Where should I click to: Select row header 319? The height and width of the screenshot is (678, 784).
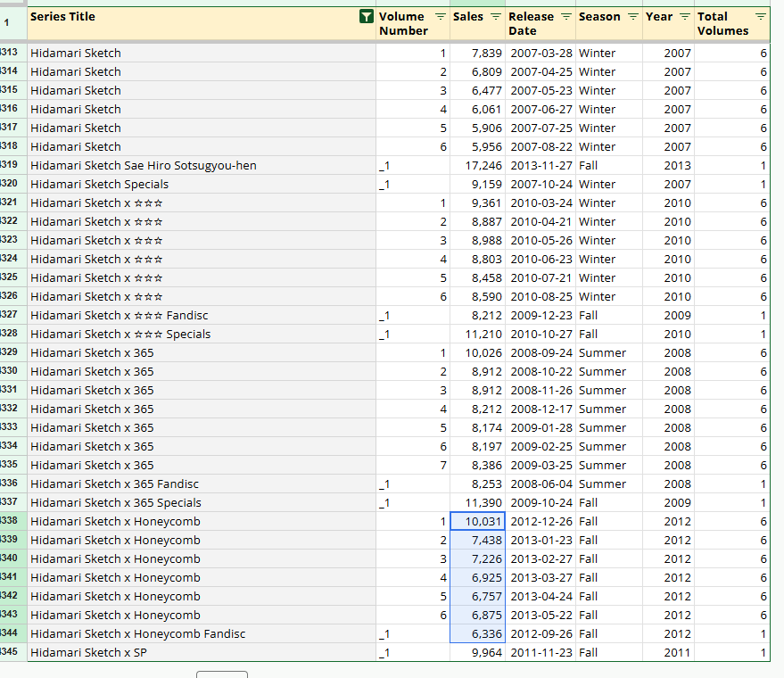coord(13,165)
